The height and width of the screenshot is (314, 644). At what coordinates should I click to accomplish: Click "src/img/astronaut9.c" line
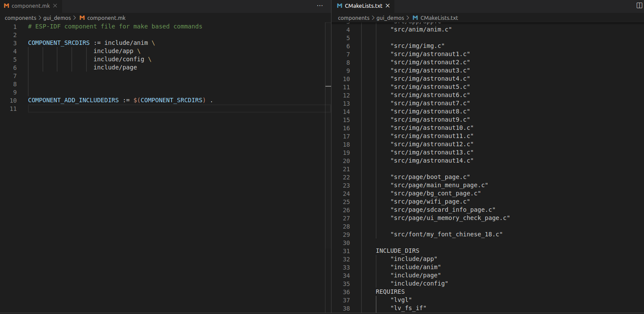pos(430,120)
